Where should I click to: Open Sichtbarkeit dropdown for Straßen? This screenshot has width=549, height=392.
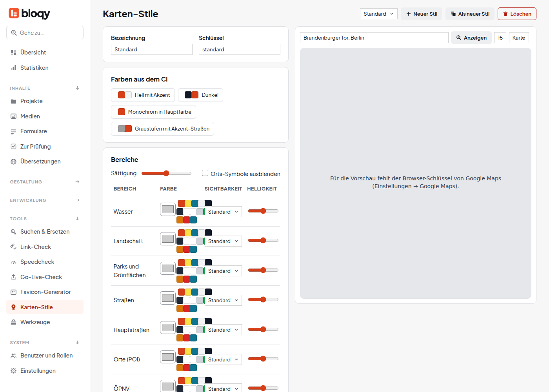point(223,300)
